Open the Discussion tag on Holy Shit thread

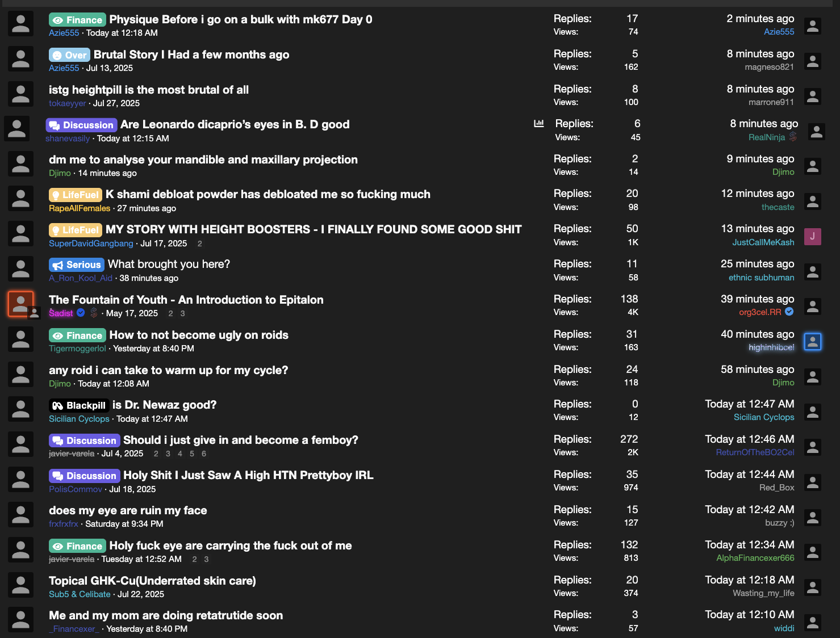coord(84,476)
